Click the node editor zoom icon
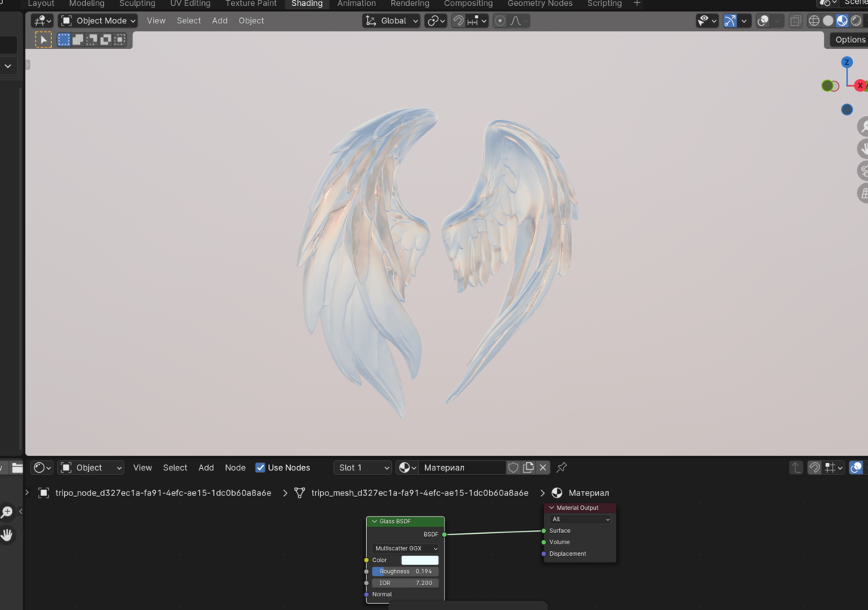This screenshot has width=868, height=610. [x=7, y=513]
